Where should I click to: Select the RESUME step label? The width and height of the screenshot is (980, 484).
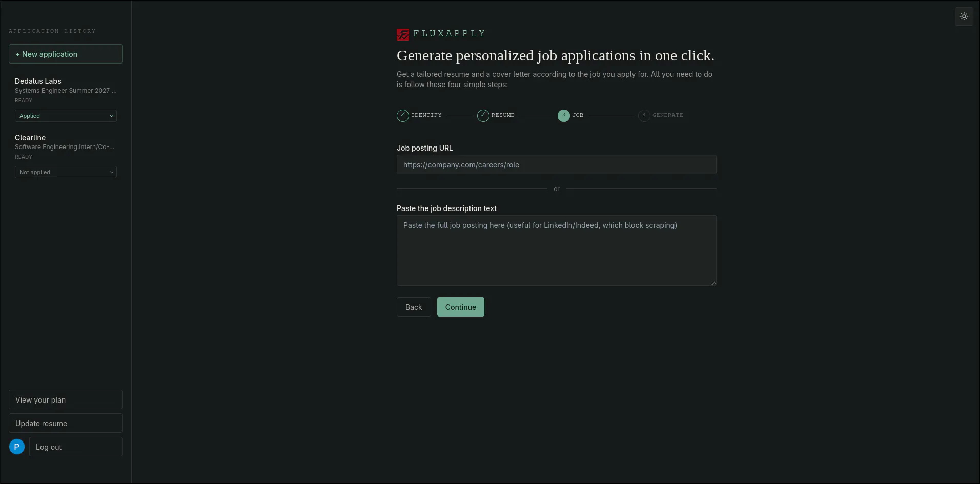click(503, 115)
